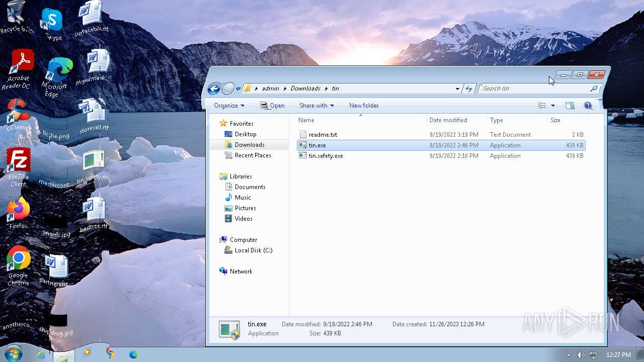Sort by Type column header
The image size is (644, 362).
517,120
